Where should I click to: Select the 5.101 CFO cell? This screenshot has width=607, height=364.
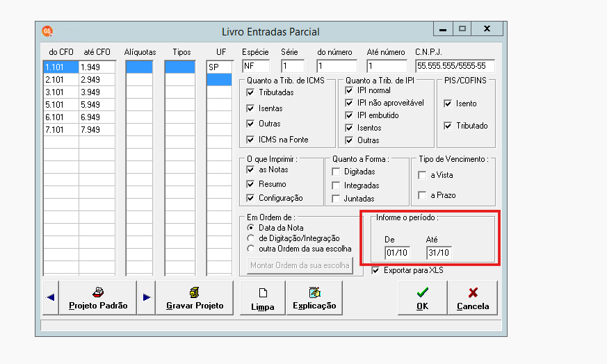[x=61, y=105]
